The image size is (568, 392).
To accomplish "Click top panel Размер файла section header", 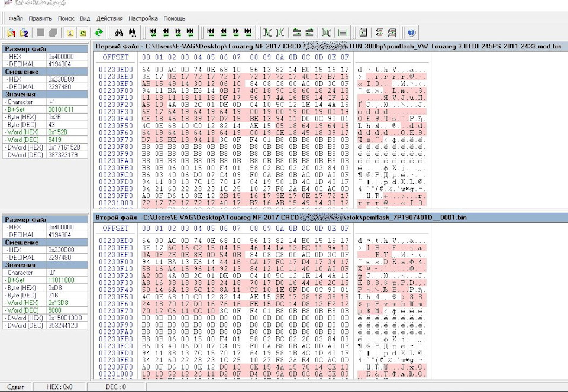I will (x=46, y=49).
